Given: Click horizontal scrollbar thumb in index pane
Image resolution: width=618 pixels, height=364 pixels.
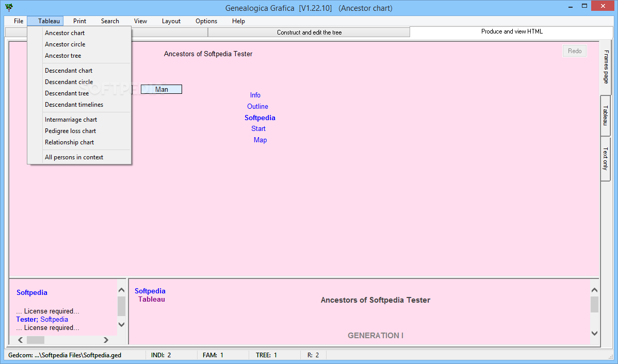Looking at the screenshot, I should [x=36, y=340].
